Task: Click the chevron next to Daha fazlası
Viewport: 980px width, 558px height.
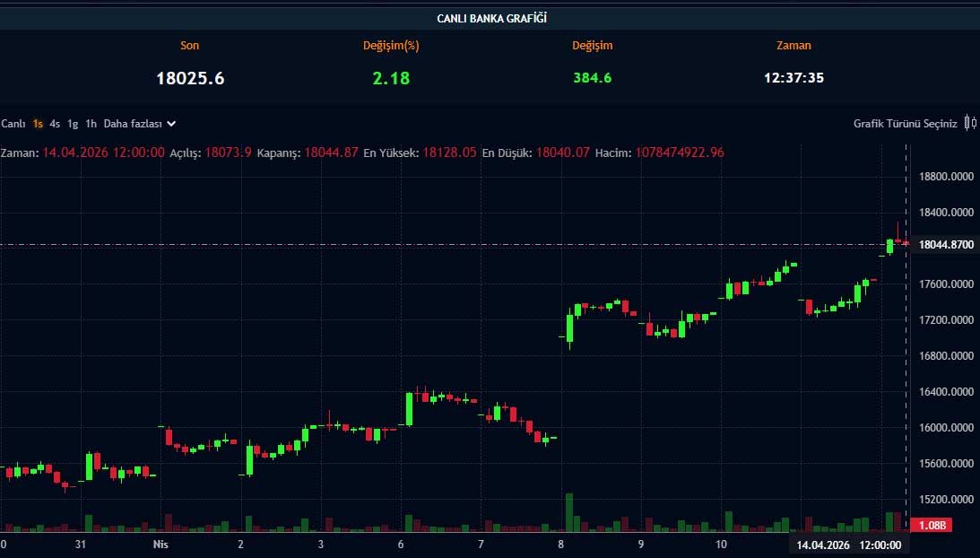Action: coord(171,124)
